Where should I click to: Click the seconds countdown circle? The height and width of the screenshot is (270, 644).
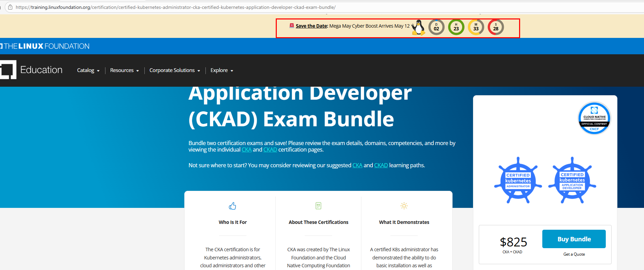click(496, 27)
